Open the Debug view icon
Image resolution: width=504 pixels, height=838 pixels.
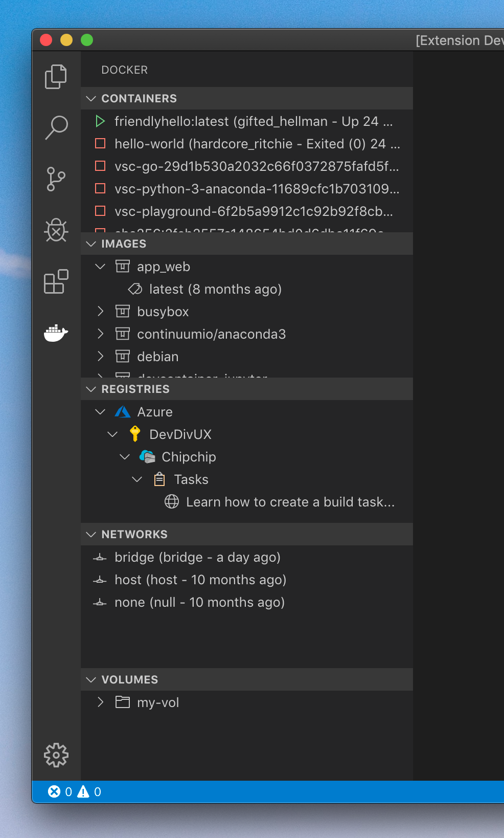[x=56, y=230]
